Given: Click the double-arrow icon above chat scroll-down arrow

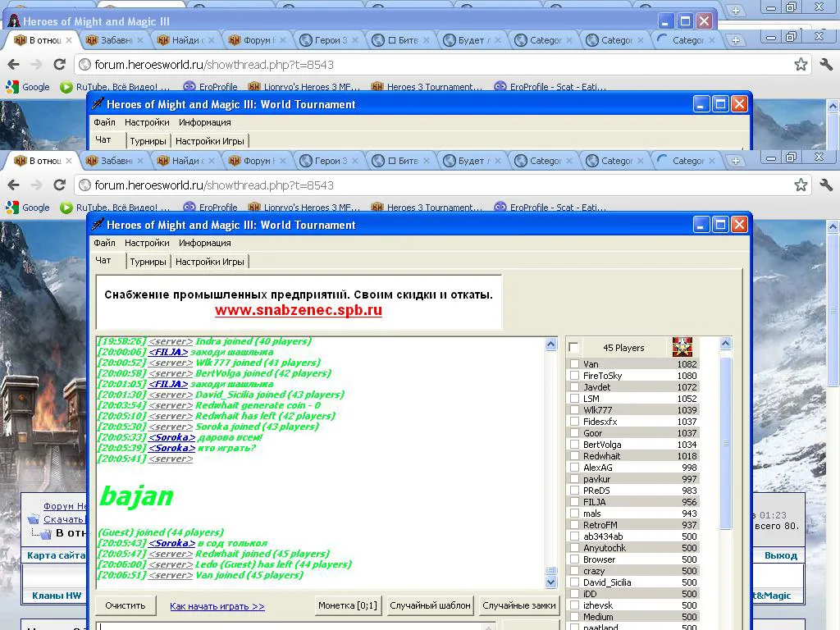Looking at the screenshot, I should [x=550, y=571].
